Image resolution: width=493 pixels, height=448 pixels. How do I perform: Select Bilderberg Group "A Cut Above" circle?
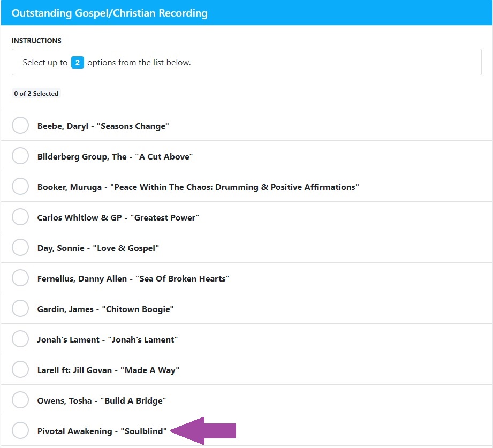tap(20, 156)
